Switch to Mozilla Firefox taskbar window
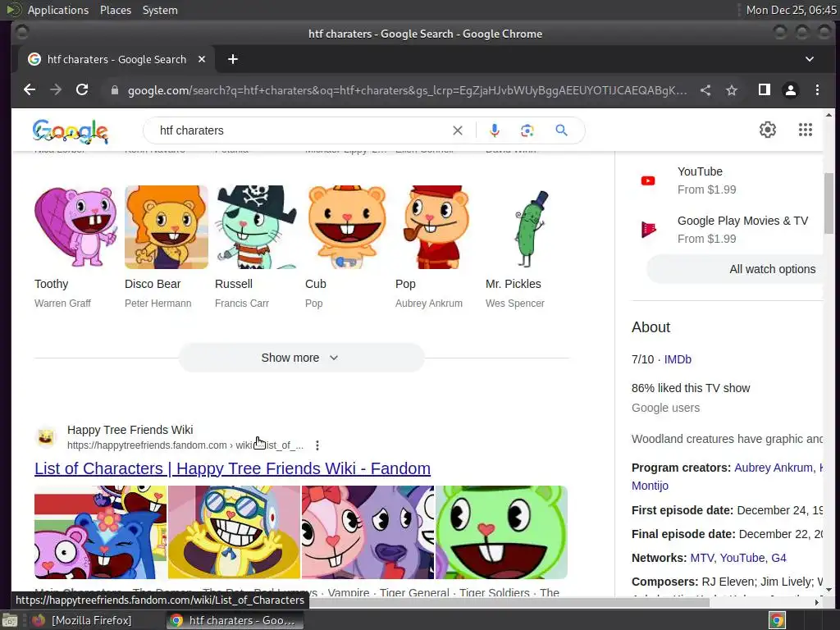Image resolution: width=840 pixels, height=630 pixels. pyautogui.click(x=81, y=620)
